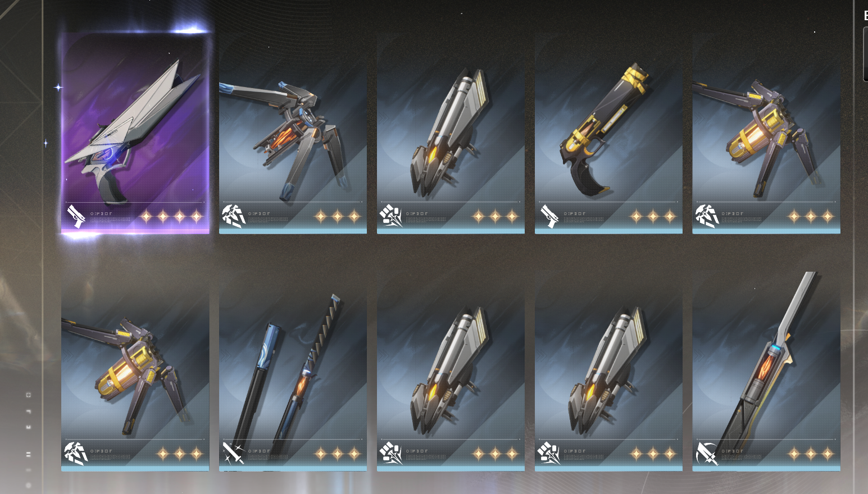The image size is (868, 494).
Task: Click the pistol icon on the gold revolver card
Action: [x=549, y=217]
